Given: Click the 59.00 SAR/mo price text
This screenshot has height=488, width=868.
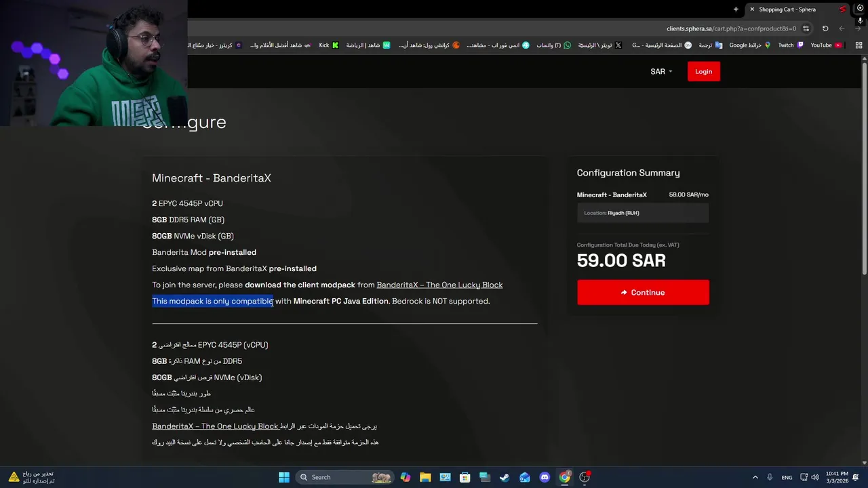Looking at the screenshot, I should [688, 195].
